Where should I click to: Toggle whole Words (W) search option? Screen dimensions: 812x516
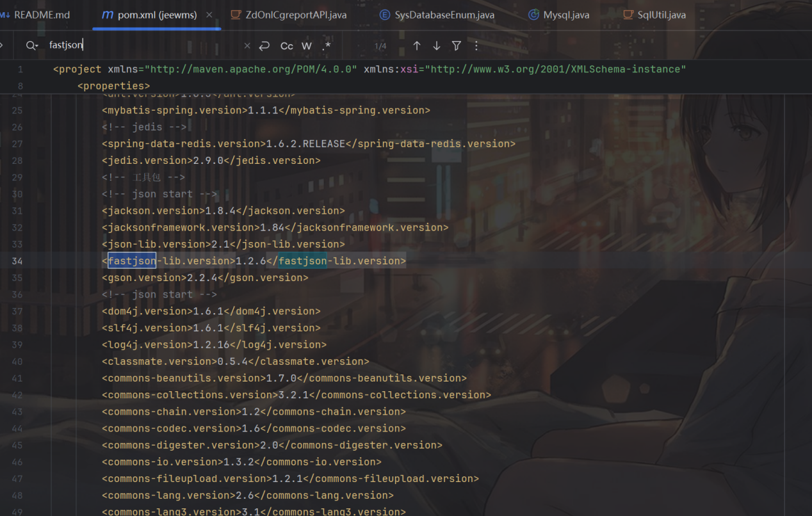pos(307,46)
